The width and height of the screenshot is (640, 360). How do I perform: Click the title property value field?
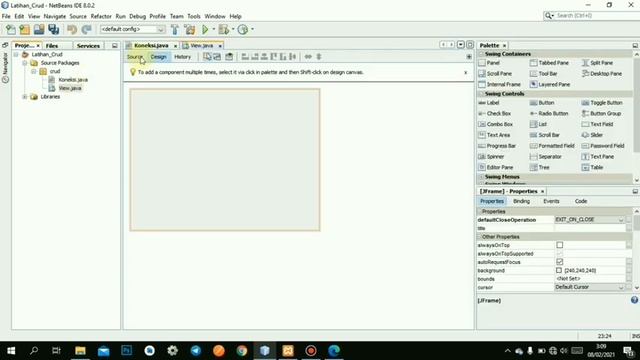point(589,228)
